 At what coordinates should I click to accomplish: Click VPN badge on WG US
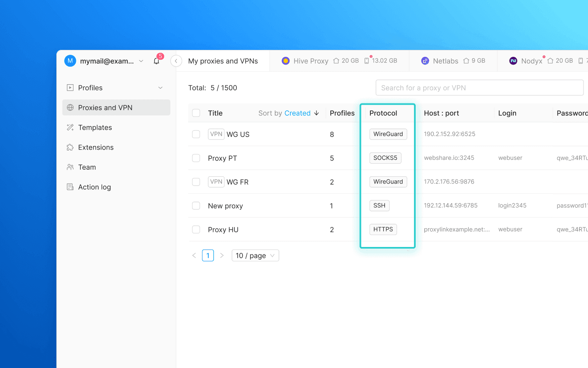[x=216, y=134]
